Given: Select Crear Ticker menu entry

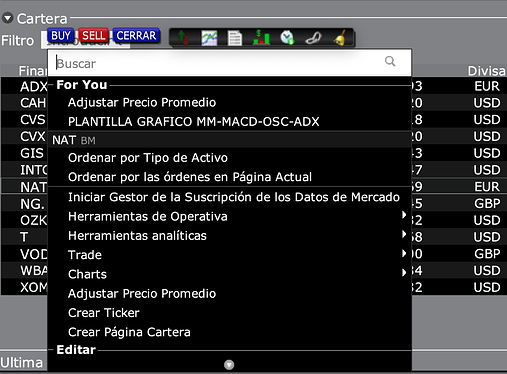Looking at the screenshot, I should click(104, 313).
